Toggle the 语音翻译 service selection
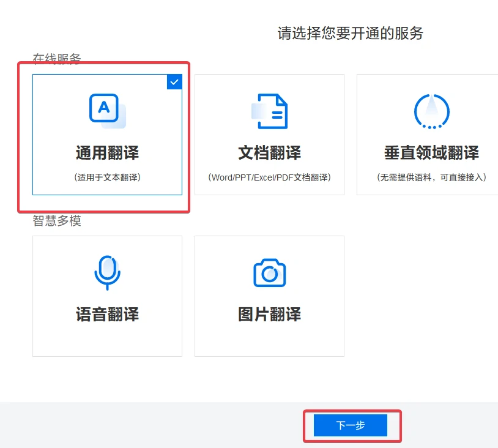The image size is (498, 448). [x=107, y=296]
